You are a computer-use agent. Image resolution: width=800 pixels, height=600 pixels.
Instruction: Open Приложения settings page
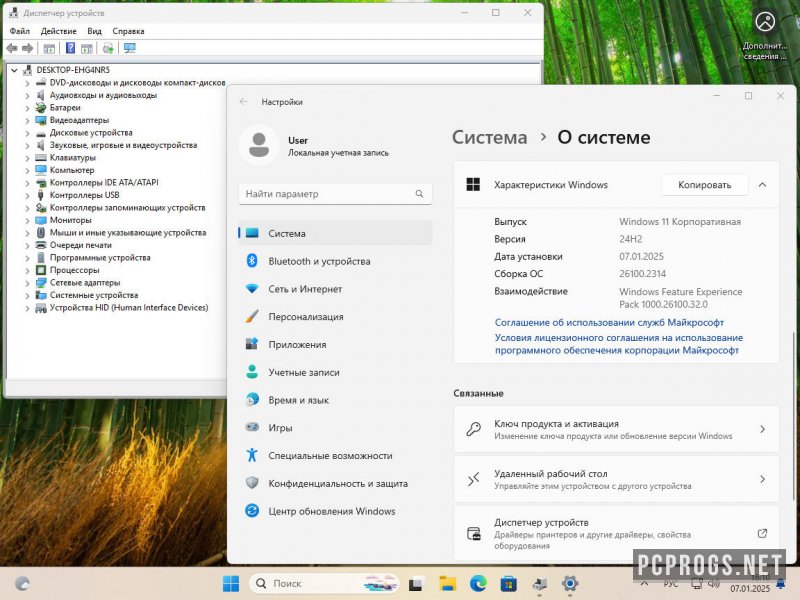[x=335, y=344]
